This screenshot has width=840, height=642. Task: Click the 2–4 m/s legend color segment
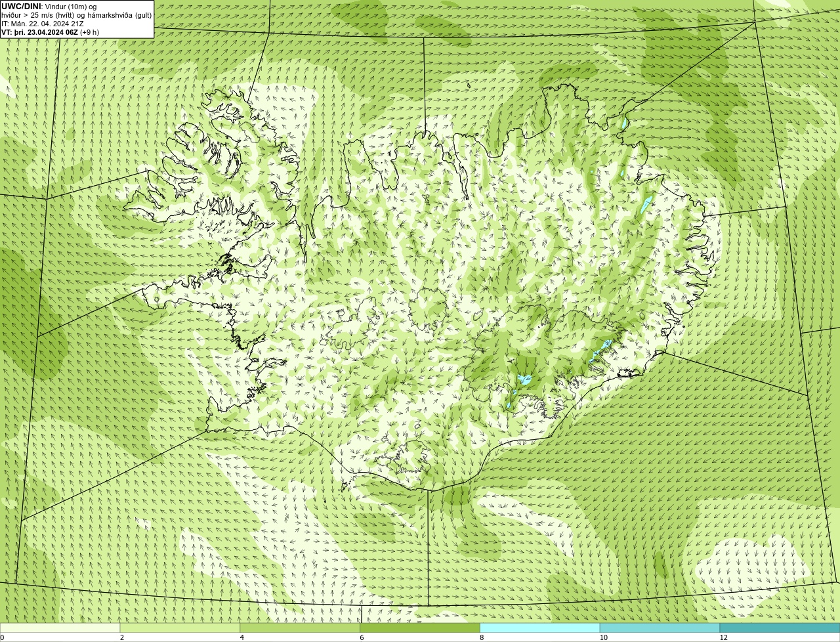pos(180,628)
